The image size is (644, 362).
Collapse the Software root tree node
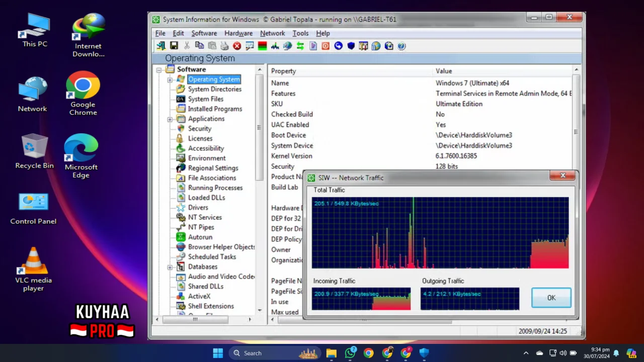[x=158, y=70]
